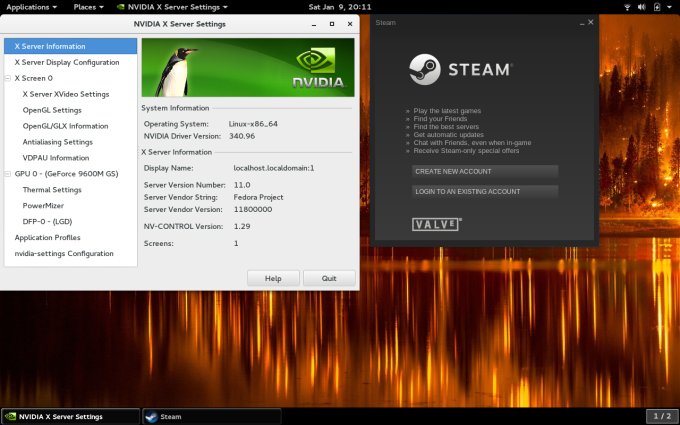The image size is (680, 425).
Task: Click the VALVE logo in Steam window
Action: [x=437, y=224]
